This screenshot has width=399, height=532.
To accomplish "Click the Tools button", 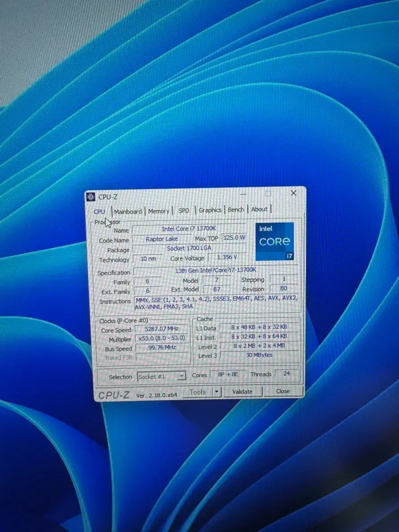I will [198, 392].
